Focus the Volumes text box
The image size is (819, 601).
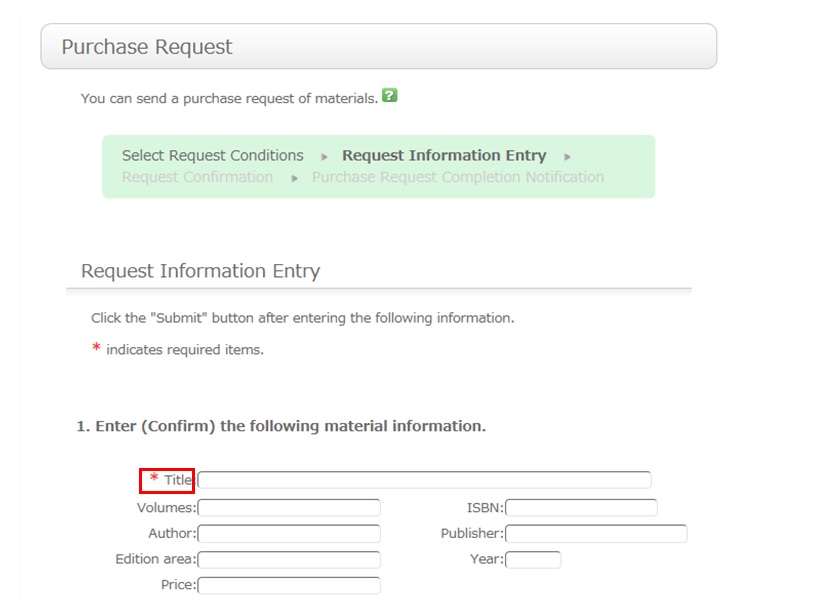tap(289, 508)
